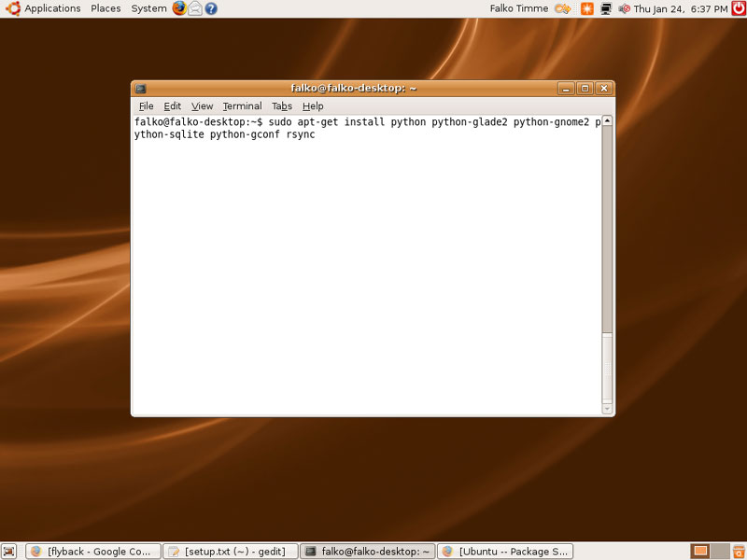
Task: Click terminal scrollbar up arrow
Action: (x=607, y=120)
